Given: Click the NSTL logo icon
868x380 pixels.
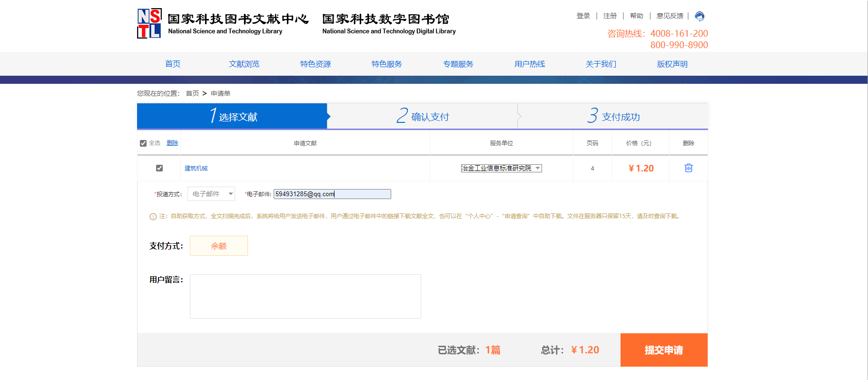Looking at the screenshot, I should pos(149,23).
